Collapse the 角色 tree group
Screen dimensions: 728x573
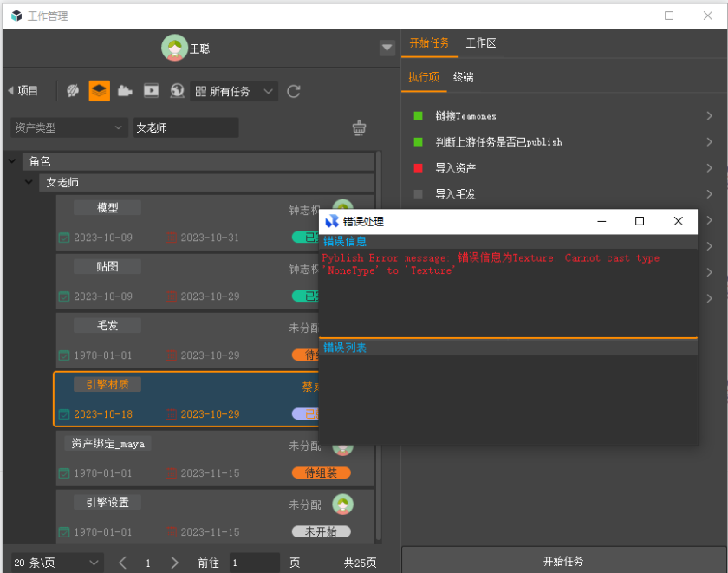click(x=13, y=161)
